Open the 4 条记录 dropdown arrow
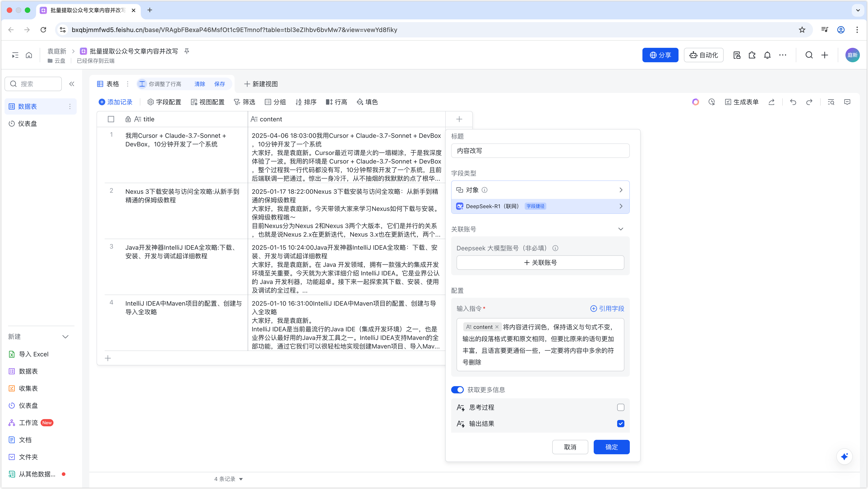Screen dimensions: 868x489 click(241, 479)
